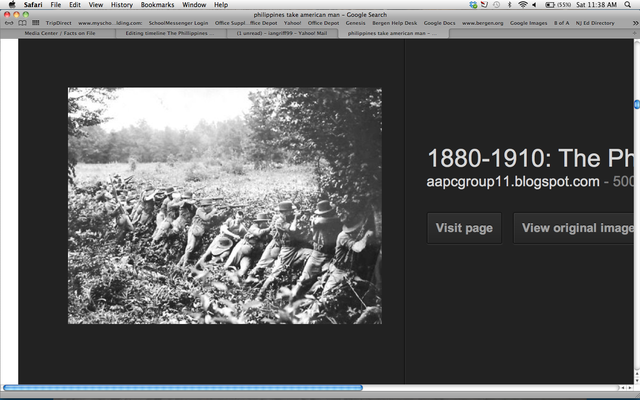640x400 pixels.
Task: Open the Reading List glasses icon
Action: click(x=9, y=23)
